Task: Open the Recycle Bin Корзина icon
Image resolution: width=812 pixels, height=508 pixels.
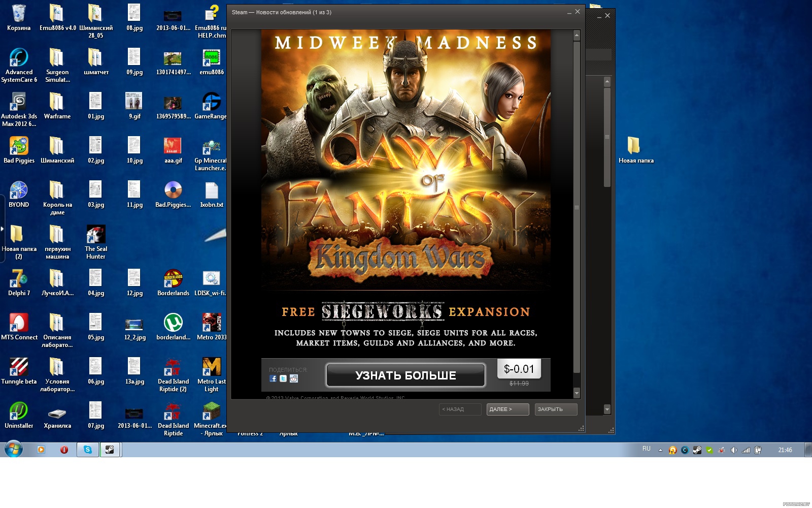Action: (19, 18)
